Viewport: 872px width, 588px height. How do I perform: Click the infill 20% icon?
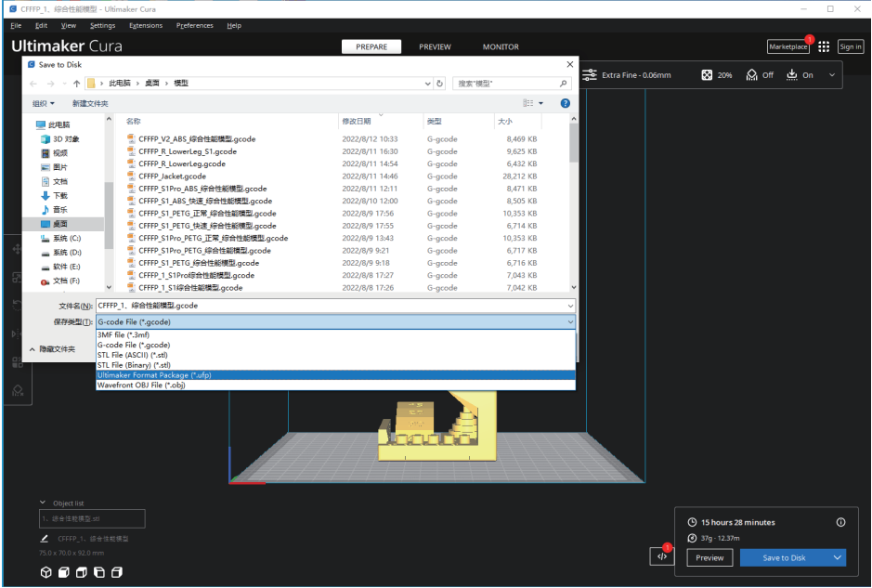tap(707, 75)
